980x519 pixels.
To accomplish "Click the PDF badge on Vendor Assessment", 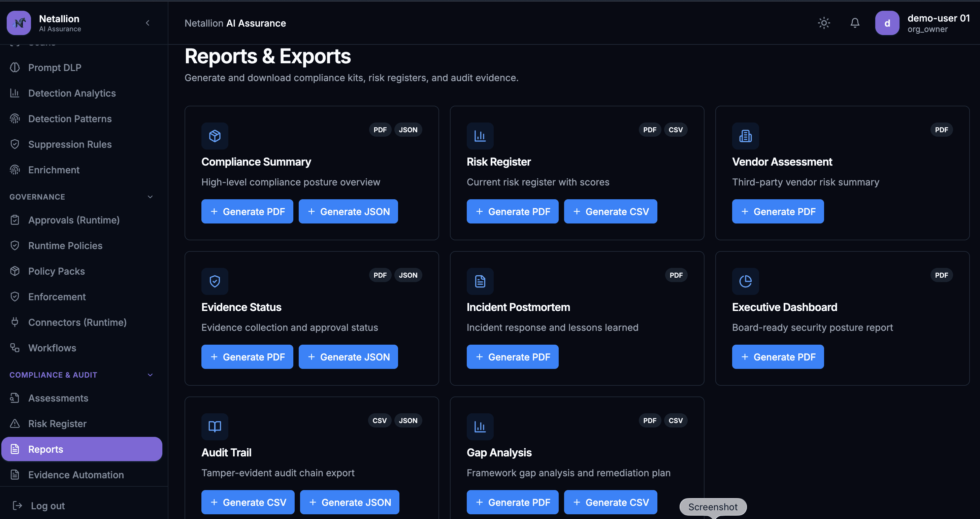I will coord(942,130).
